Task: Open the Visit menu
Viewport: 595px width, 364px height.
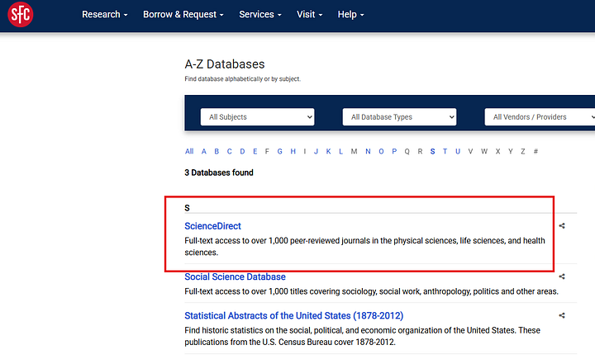Action: (x=310, y=14)
